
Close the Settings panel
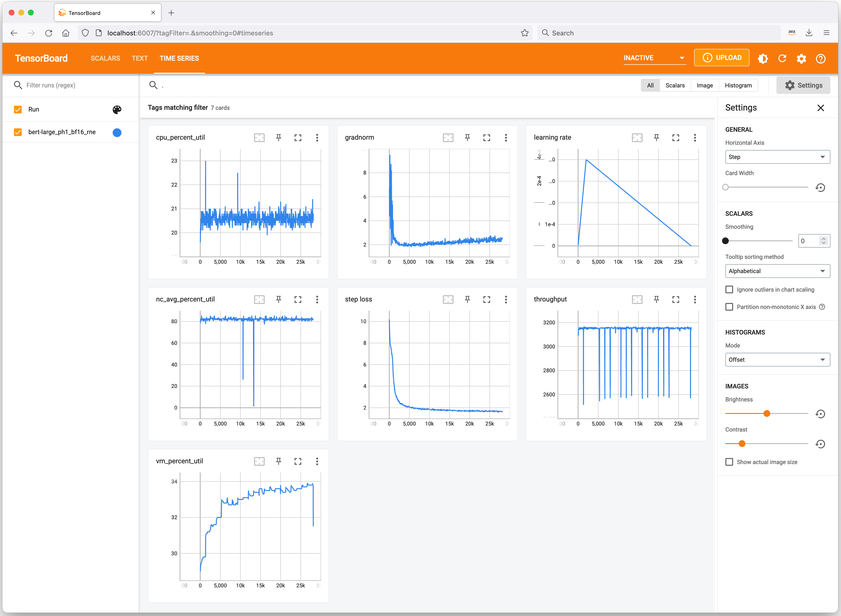[x=821, y=108]
